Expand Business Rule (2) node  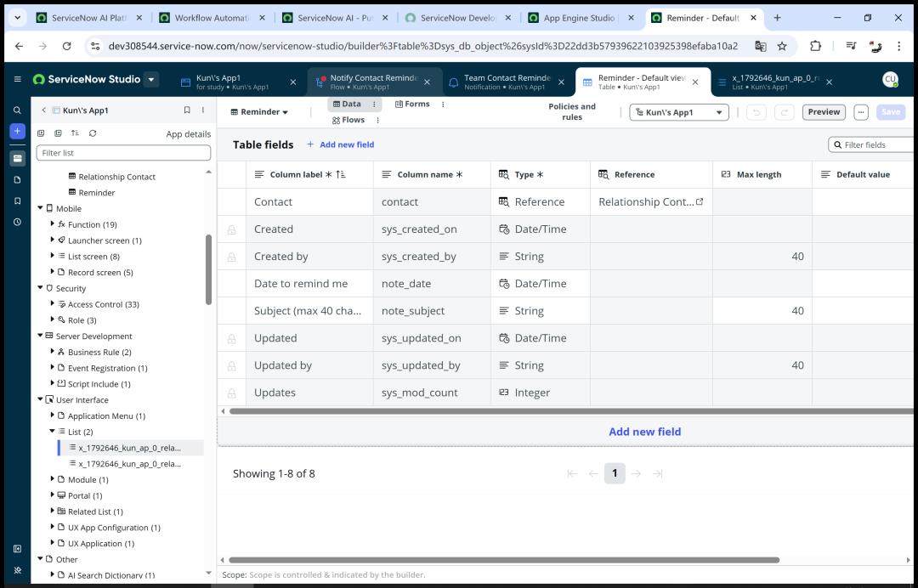[x=52, y=352]
